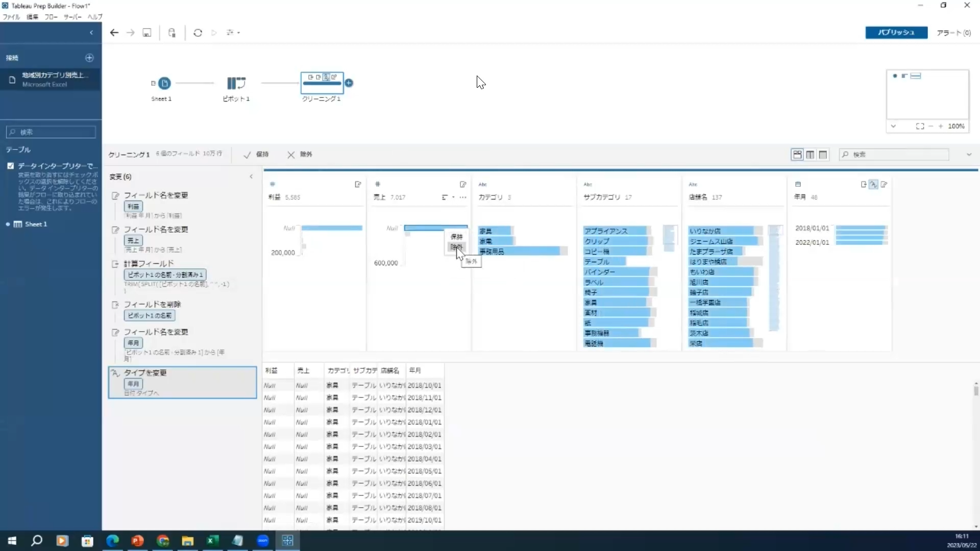Click the highlighted type-change icon on 年月 card

(874, 184)
